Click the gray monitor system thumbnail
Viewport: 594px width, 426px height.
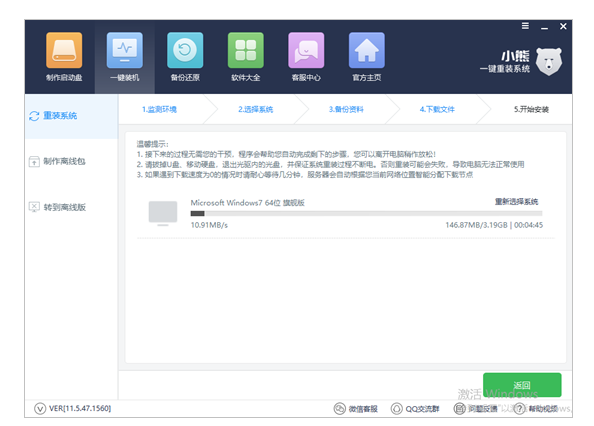pos(163,214)
